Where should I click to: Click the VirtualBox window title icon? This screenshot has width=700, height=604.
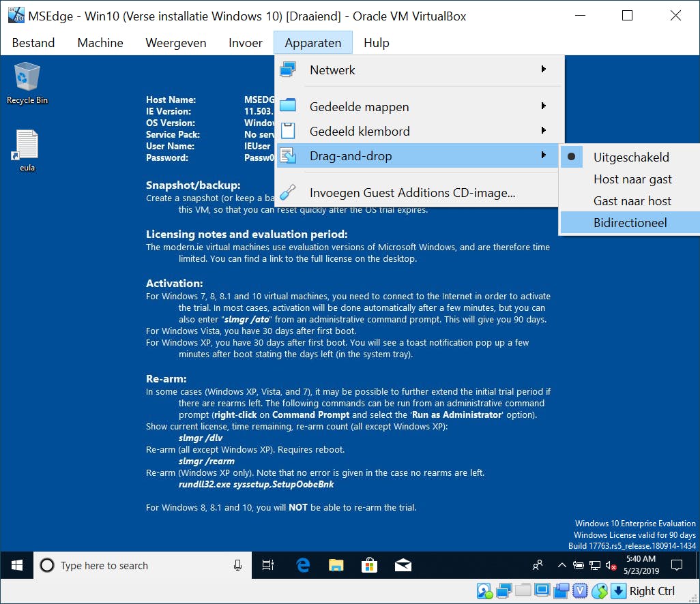point(16,15)
